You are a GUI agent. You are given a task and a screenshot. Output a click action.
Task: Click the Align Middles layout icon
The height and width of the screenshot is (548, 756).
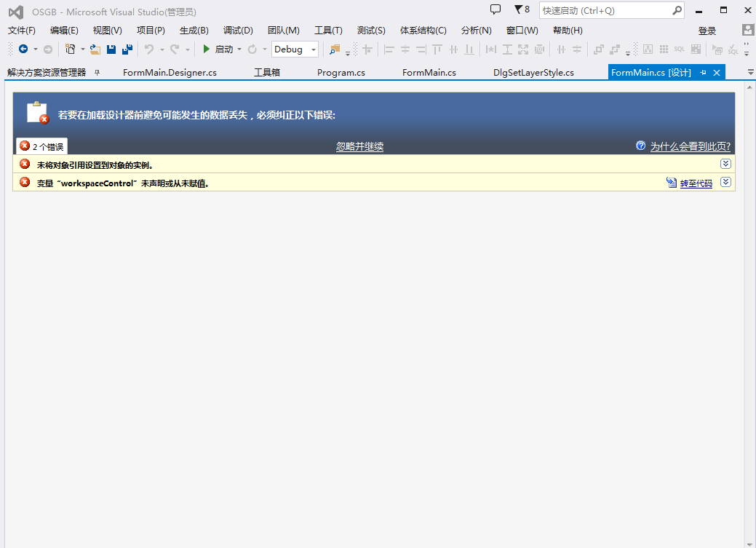tap(453, 49)
